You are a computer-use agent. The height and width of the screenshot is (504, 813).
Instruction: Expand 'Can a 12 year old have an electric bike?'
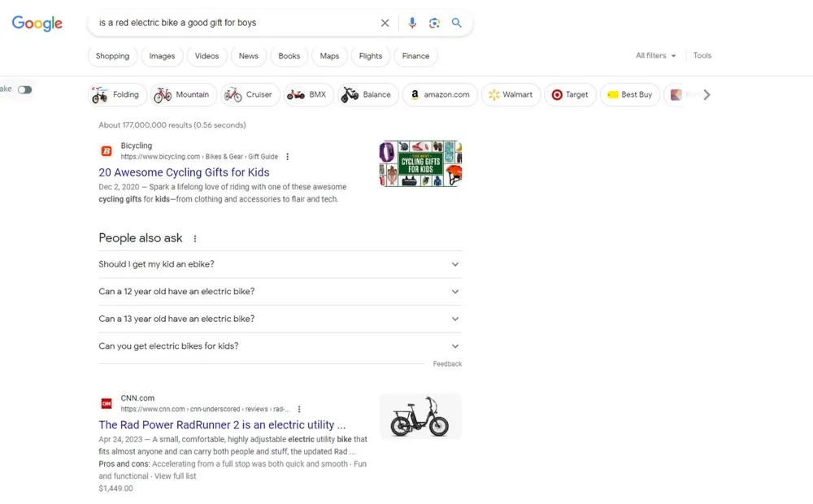point(280,291)
